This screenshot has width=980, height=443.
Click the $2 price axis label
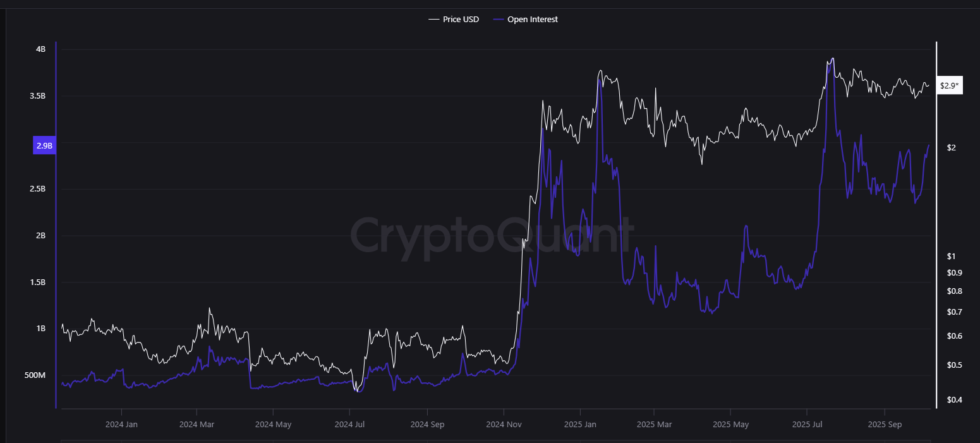[x=951, y=148]
